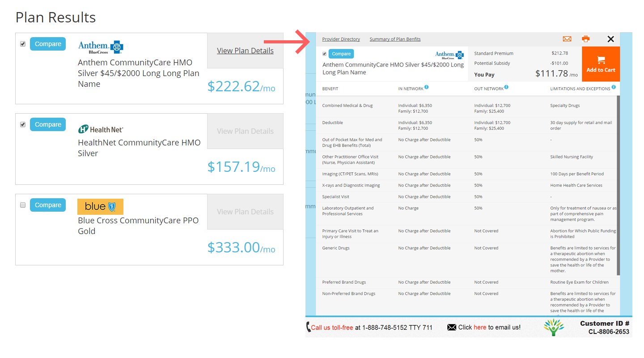This screenshot has height=358, width=644.
Task: Click the HealthNet CommunityCare HMO Silver plan name
Action: (139, 148)
